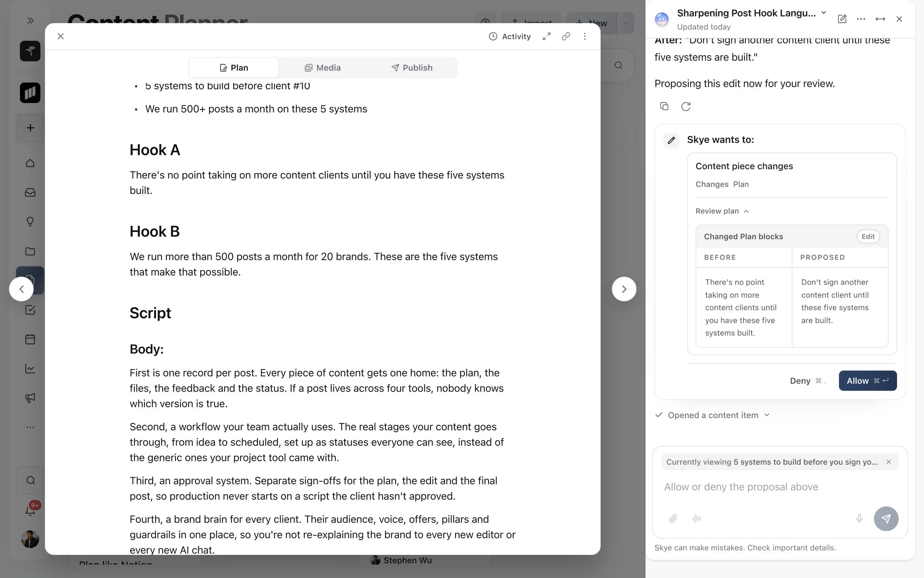
Task: Click the chat message input field
Action: click(780, 487)
